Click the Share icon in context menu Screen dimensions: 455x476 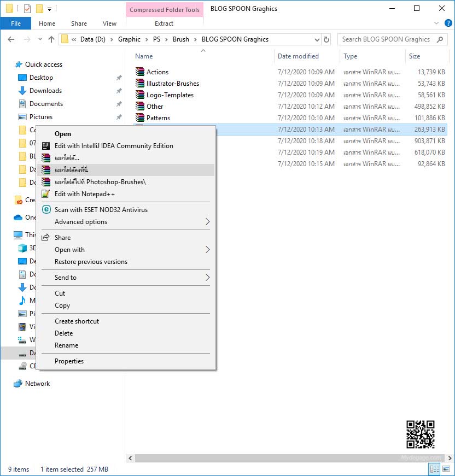[x=45, y=237]
